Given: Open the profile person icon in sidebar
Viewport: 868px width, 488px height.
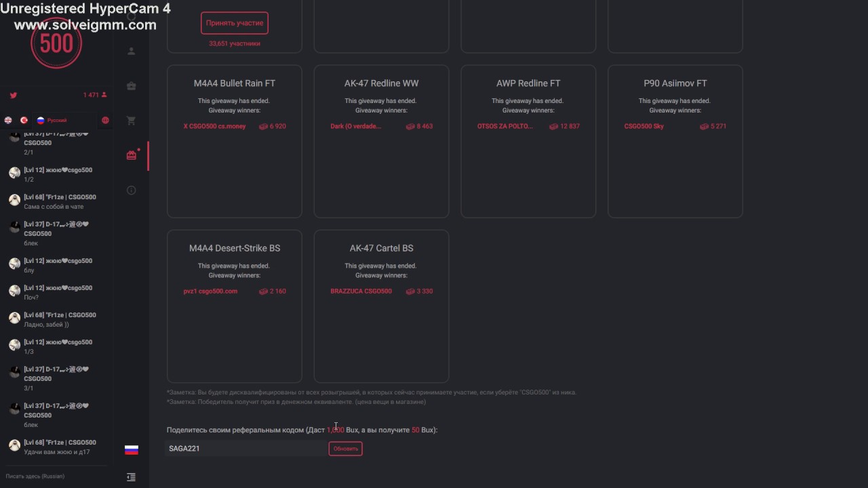Looking at the screenshot, I should (132, 51).
